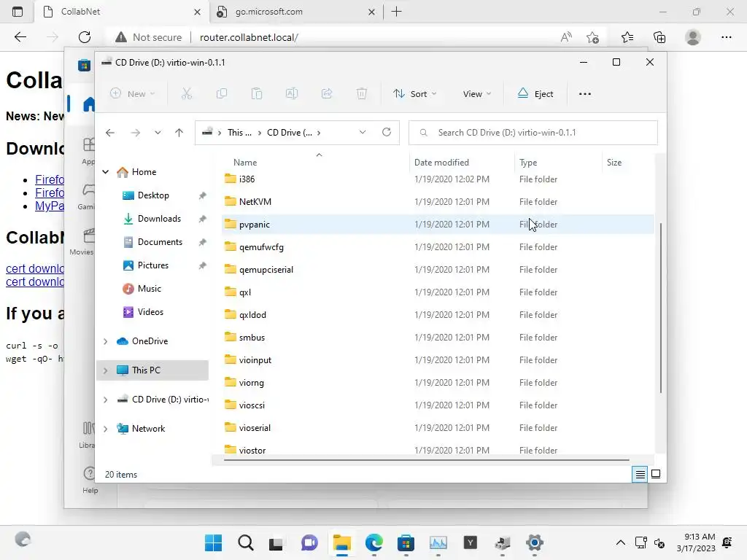Expand the OneDrive tree node
The width and height of the screenshot is (747, 560).
pos(105,341)
